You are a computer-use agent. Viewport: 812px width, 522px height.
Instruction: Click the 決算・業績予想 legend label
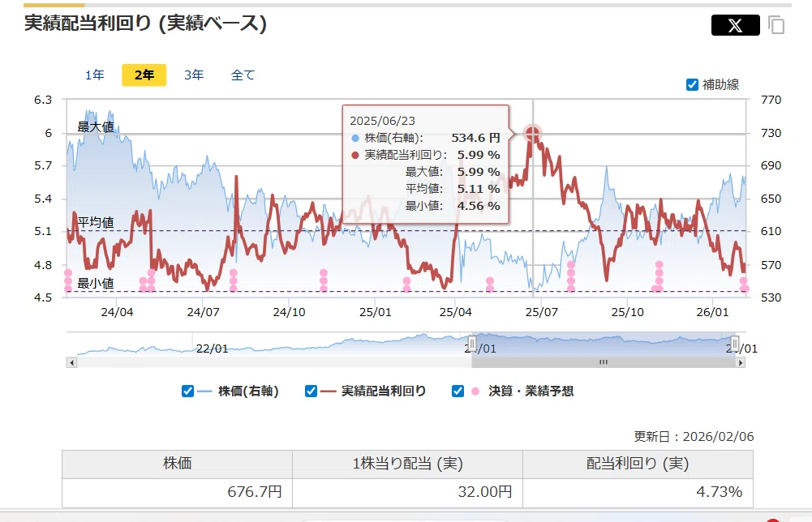click(531, 391)
